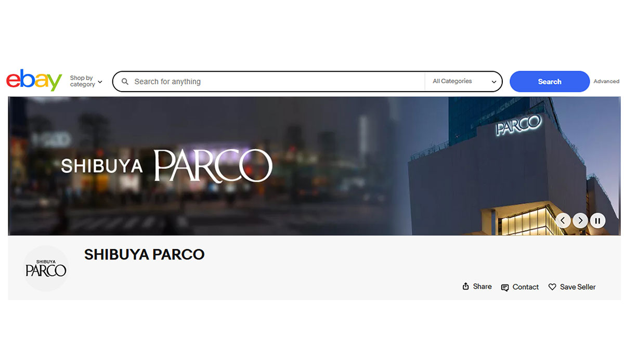
Task: Click the SHIBUYA PARCO store name heading
Action: pyautogui.click(x=145, y=254)
